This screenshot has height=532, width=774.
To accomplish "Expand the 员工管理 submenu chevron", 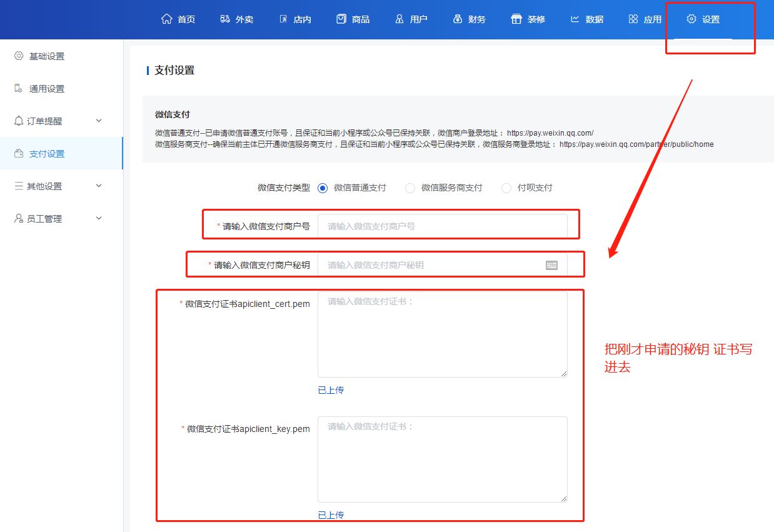I will (x=99, y=218).
